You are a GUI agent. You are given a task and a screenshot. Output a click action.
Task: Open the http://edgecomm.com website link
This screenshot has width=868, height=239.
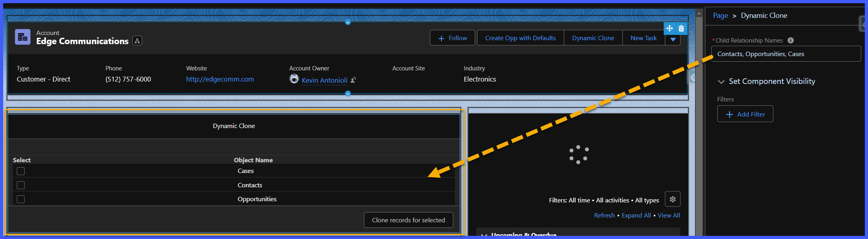point(220,79)
